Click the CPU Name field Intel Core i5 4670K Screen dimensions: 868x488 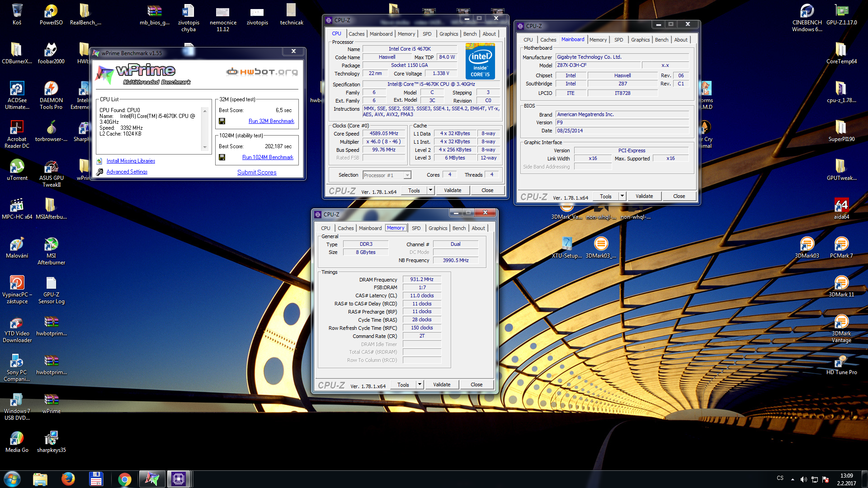[x=410, y=49]
